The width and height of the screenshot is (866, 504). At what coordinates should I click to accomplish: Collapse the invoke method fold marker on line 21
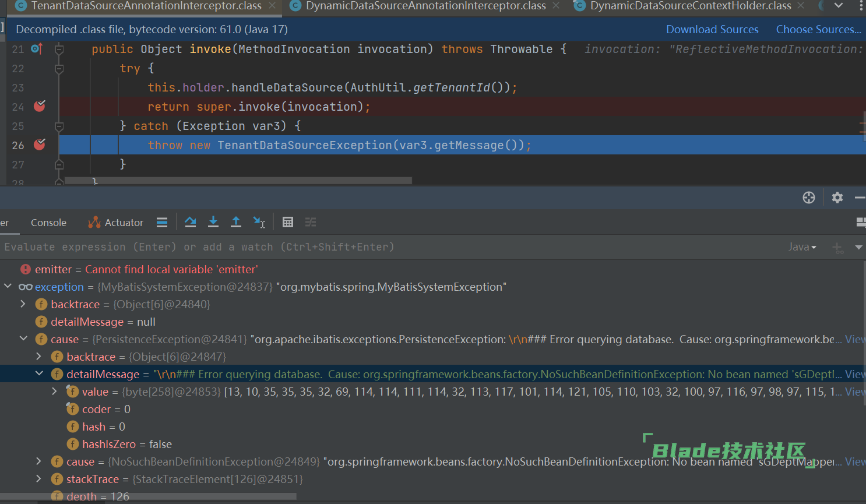(x=59, y=50)
